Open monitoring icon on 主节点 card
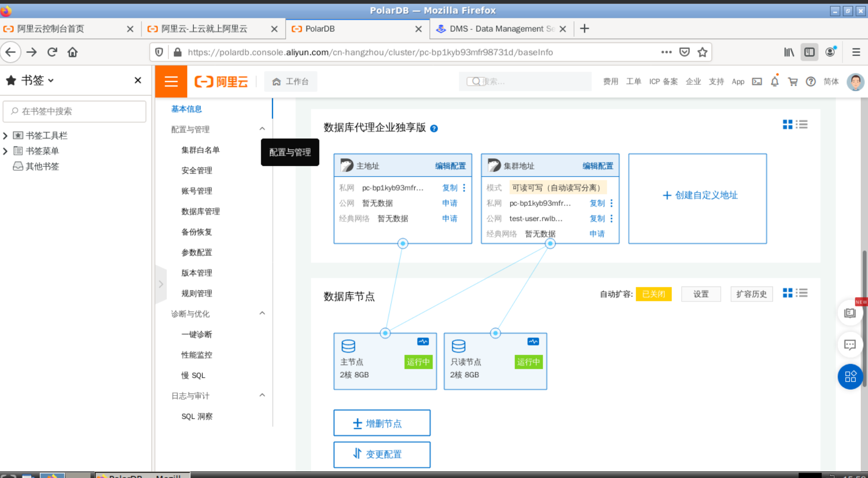This screenshot has height=478, width=868. click(423, 341)
